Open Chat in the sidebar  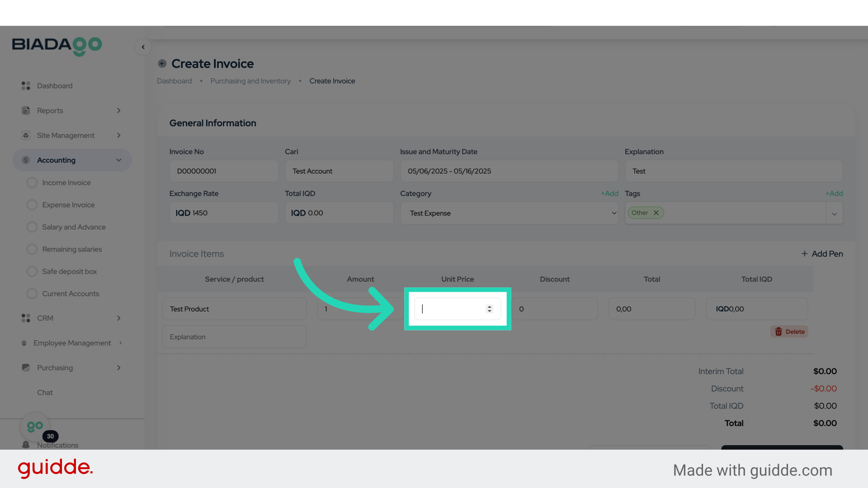[45, 393]
